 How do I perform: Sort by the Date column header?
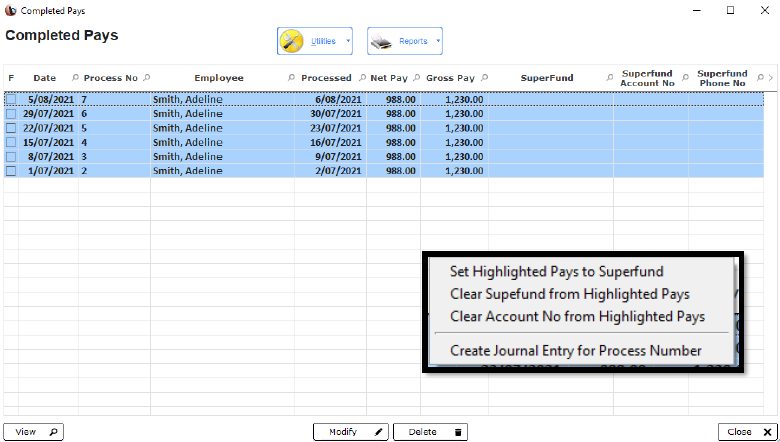(45, 78)
